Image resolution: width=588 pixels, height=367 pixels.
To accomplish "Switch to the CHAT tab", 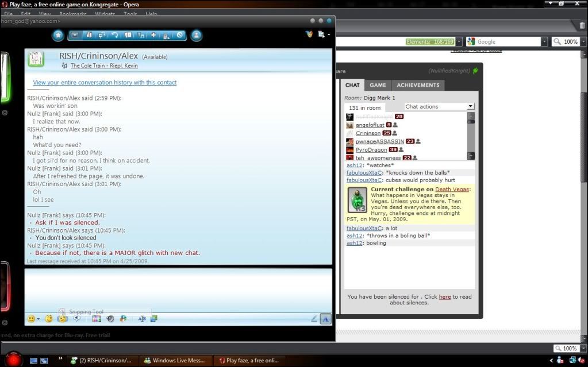I will coord(352,85).
